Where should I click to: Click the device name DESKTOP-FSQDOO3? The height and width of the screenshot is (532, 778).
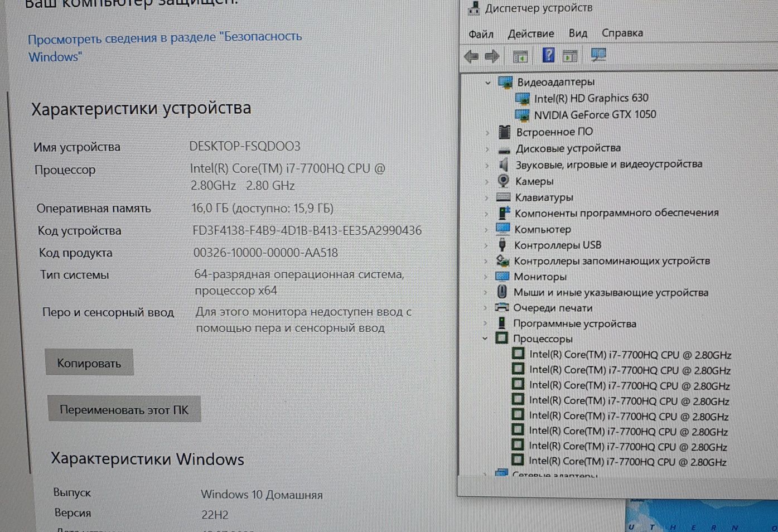point(245,146)
